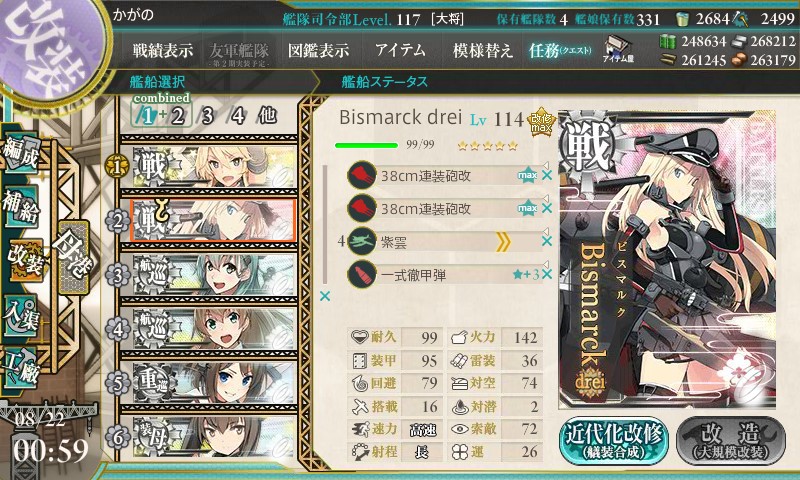Viewport: 800px width, 480px height.
Task: Open the アイテム屋 item shop icon
Action: point(618,49)
